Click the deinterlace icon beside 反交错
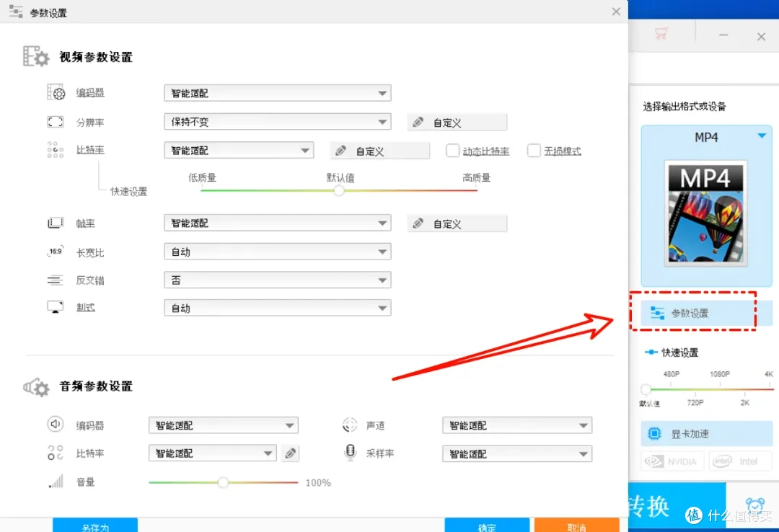Viewport: 779px width, 532px height. click(55, 280)
